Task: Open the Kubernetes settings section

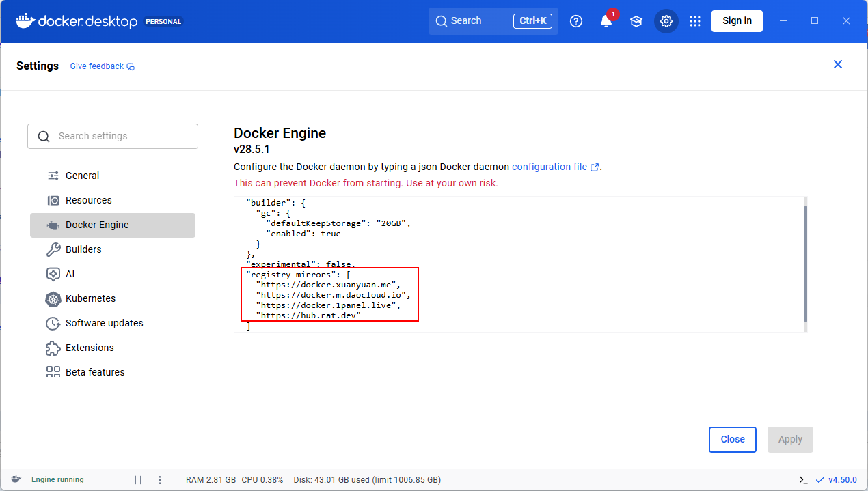Action: tap(113, 298)
